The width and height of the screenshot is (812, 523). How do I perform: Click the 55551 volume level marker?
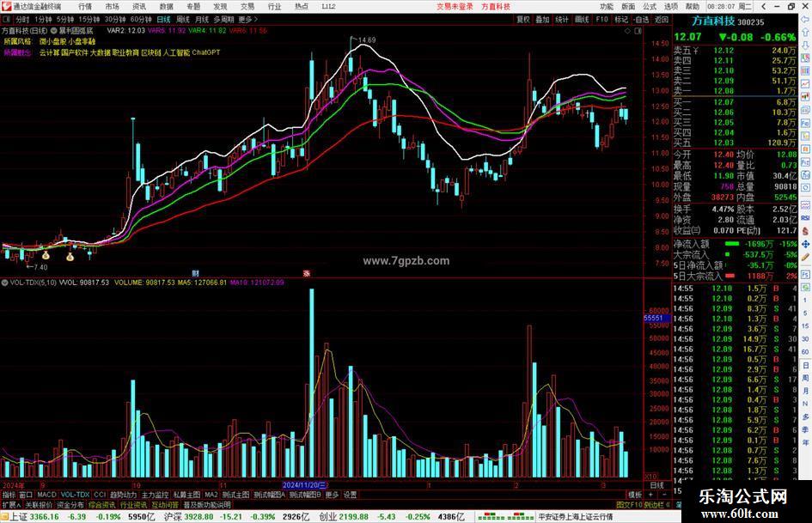pyautogui.click(x=656, y=318)
